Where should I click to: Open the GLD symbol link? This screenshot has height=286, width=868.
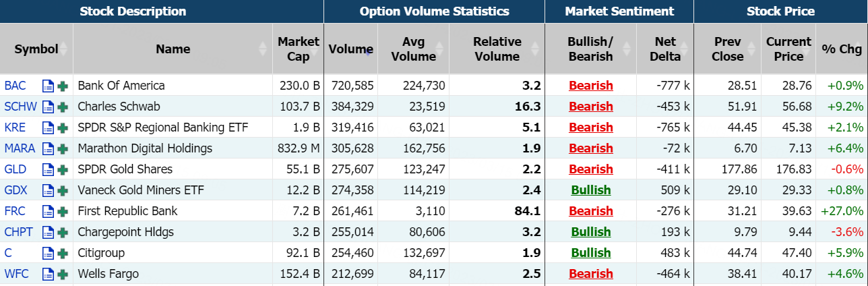(x=15, y=169)
